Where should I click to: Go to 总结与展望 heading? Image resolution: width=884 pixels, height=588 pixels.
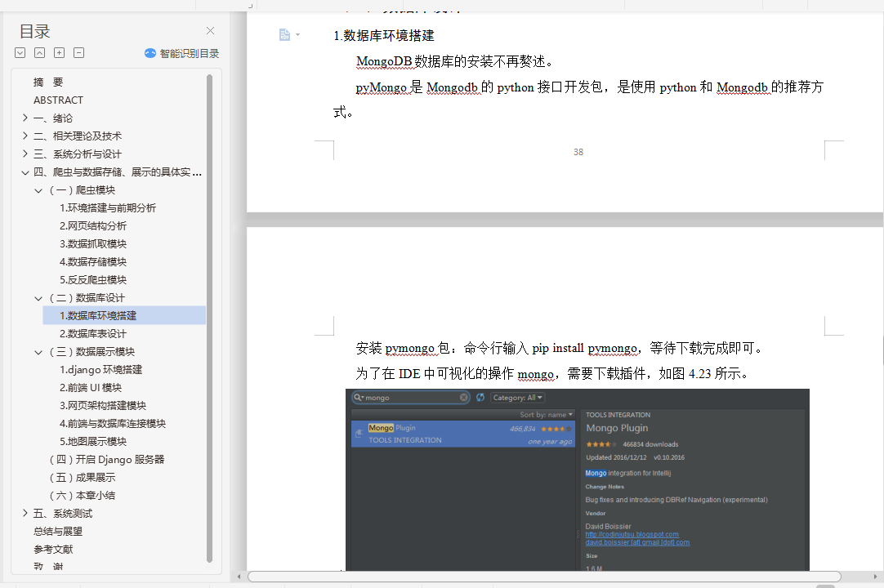click(58, 531)
